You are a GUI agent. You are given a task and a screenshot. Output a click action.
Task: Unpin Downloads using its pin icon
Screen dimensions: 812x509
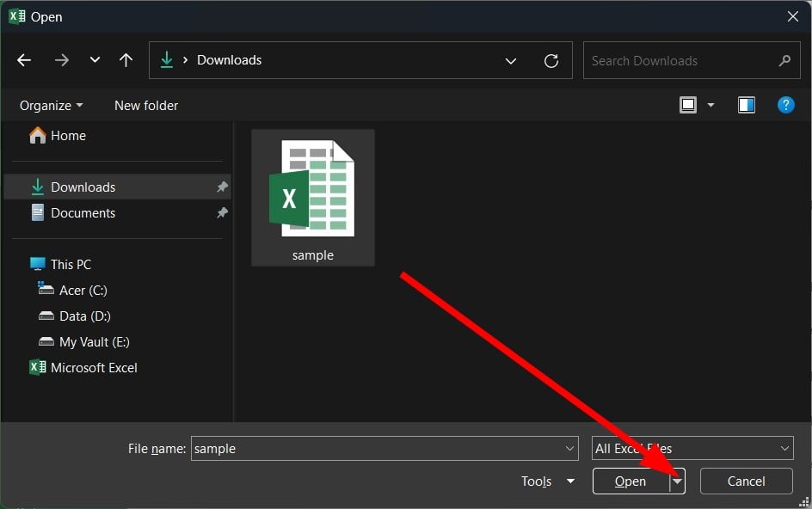click(222, 187)
